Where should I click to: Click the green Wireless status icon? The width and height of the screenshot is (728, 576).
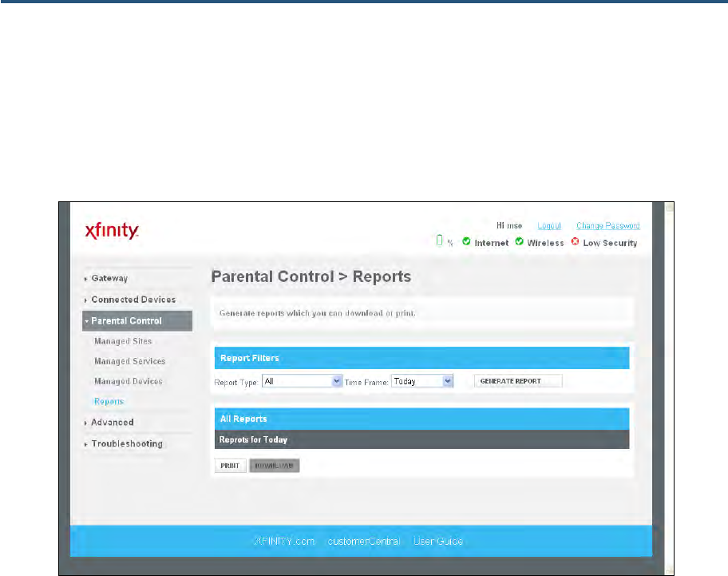point(520,241)
